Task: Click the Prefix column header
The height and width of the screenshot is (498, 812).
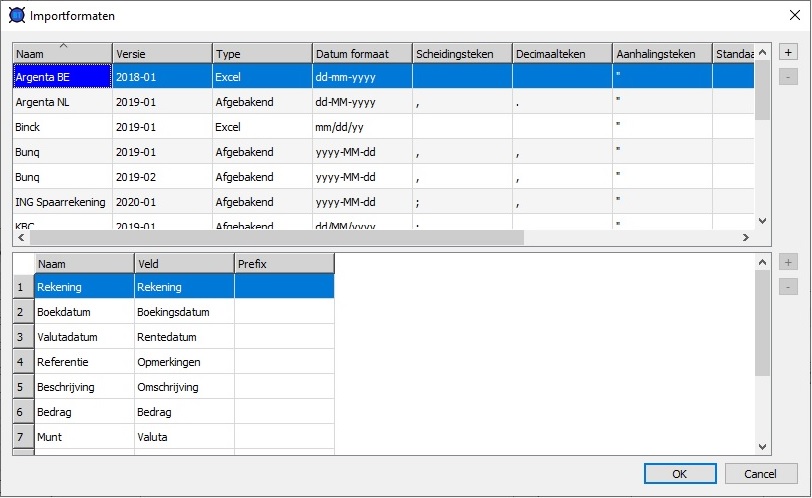Action: click(x=284, y=263)
